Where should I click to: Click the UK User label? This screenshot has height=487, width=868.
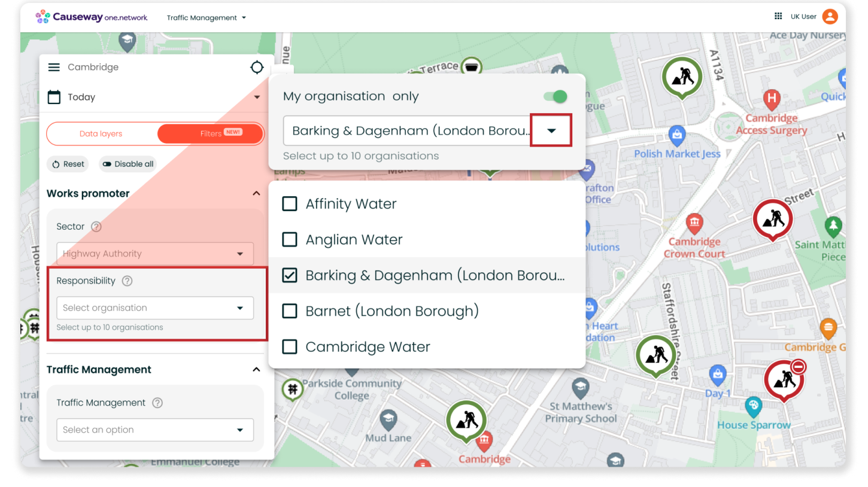pyautogui.click(x=803, y=17)
